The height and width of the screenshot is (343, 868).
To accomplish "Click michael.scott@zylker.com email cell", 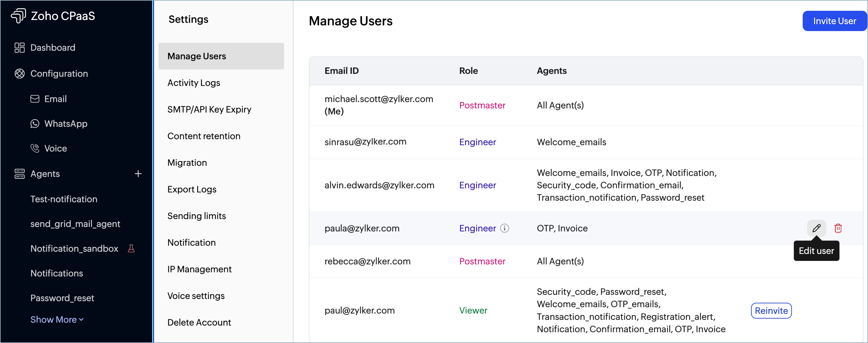I will click(x=379, y=105).
